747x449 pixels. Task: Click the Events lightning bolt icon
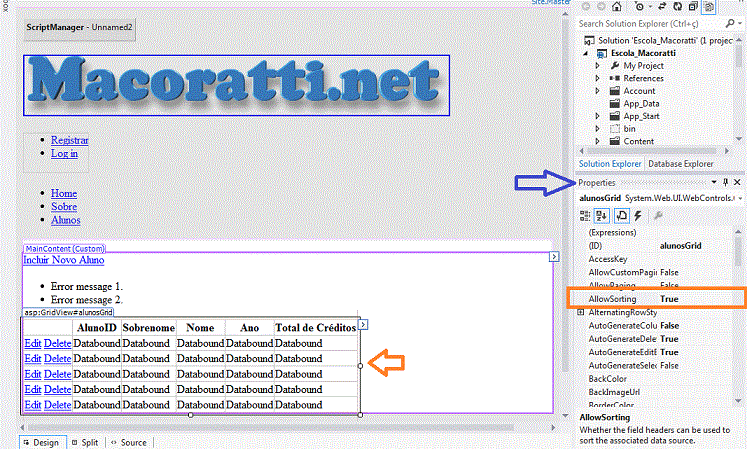coord(638,216)
